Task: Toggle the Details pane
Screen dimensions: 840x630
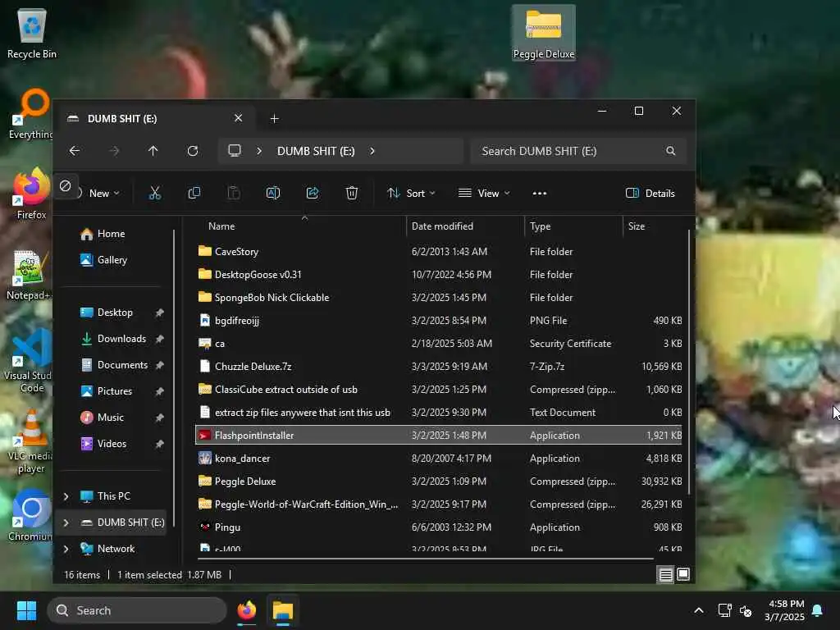Action: (x=651, y=194)
